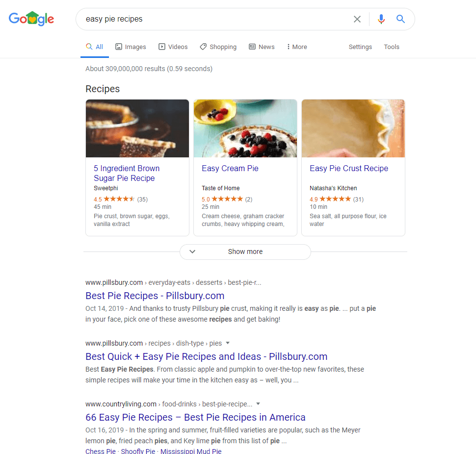Open the Images search tab
Screen dimensions: 476x454
tap(131, 47)
